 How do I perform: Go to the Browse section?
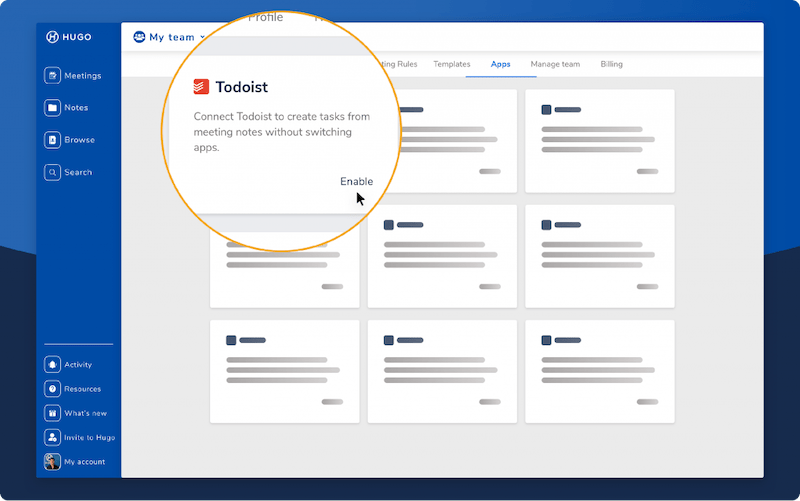click(x=70, y=140)
